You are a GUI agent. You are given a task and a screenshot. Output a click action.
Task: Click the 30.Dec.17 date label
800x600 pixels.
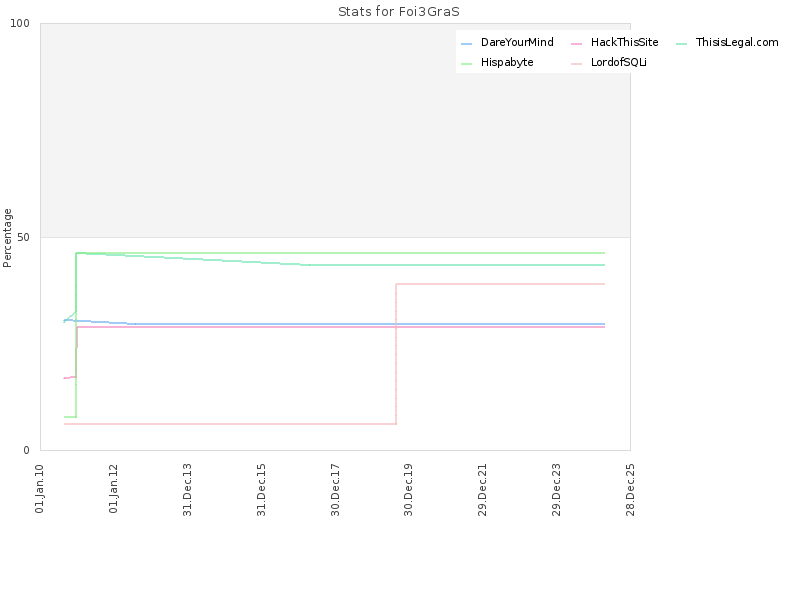click(335, 490)
